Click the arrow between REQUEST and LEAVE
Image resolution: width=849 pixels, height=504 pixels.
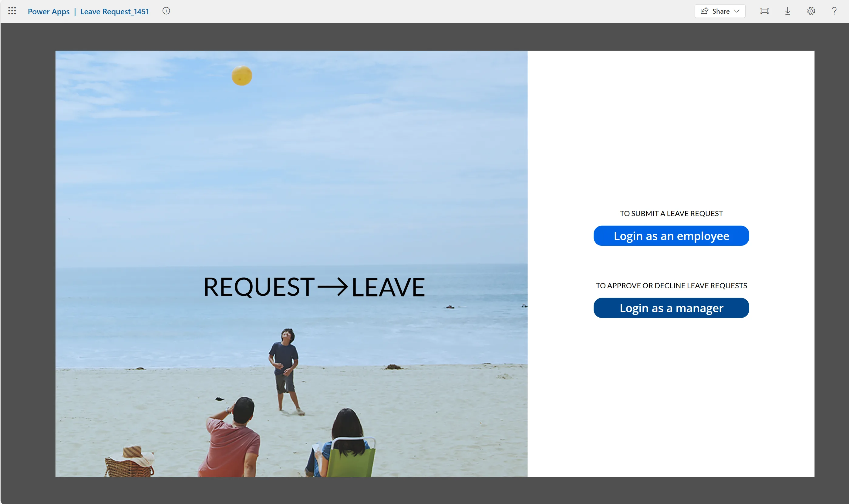[x=332, y=287]
